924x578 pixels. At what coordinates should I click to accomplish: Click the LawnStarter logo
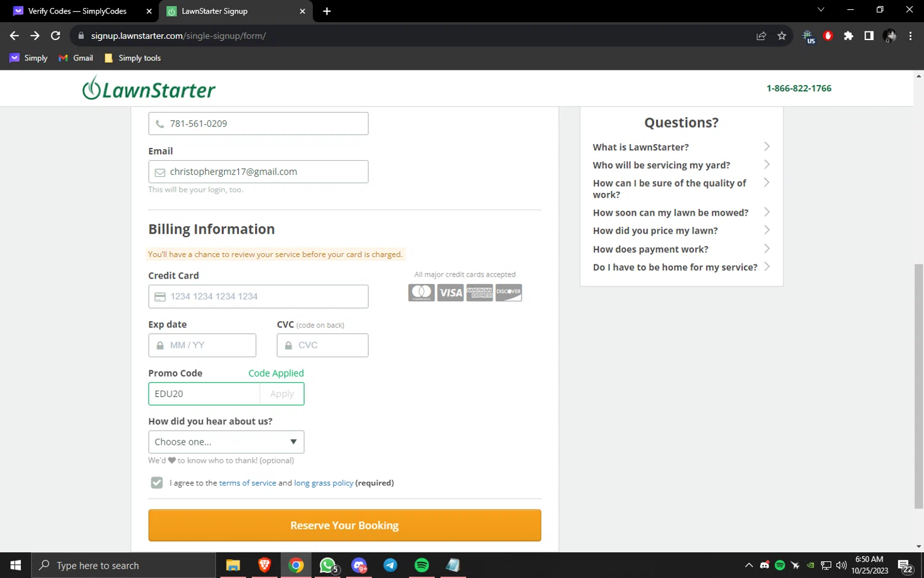pyautogui.click(x=149, y=88)
